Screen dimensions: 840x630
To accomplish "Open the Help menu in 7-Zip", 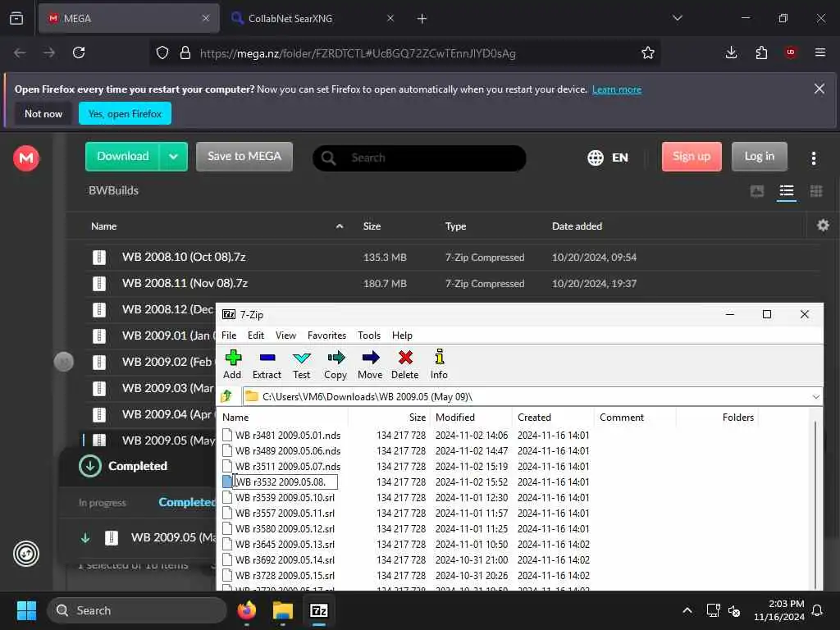I will pos(402,336).
